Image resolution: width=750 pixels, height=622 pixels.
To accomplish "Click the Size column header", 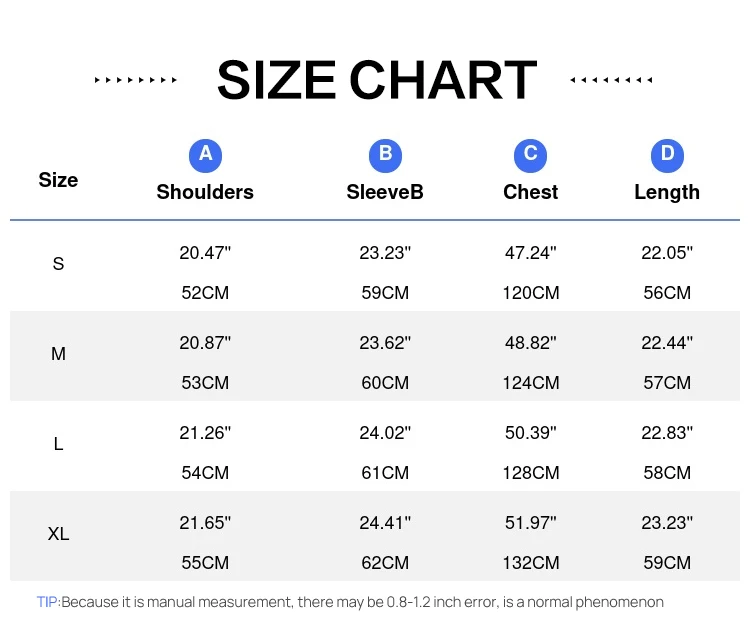I will point(58,180).
